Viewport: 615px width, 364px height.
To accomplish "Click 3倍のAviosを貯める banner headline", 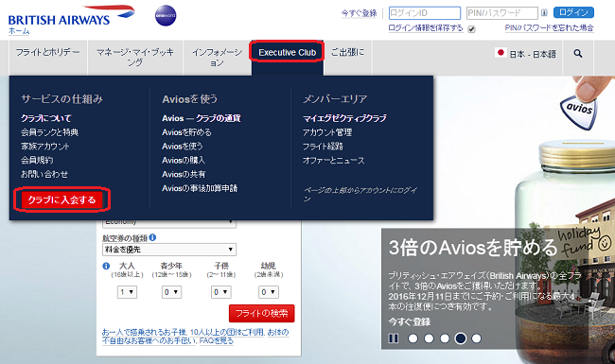I will [x=473, y=248].
